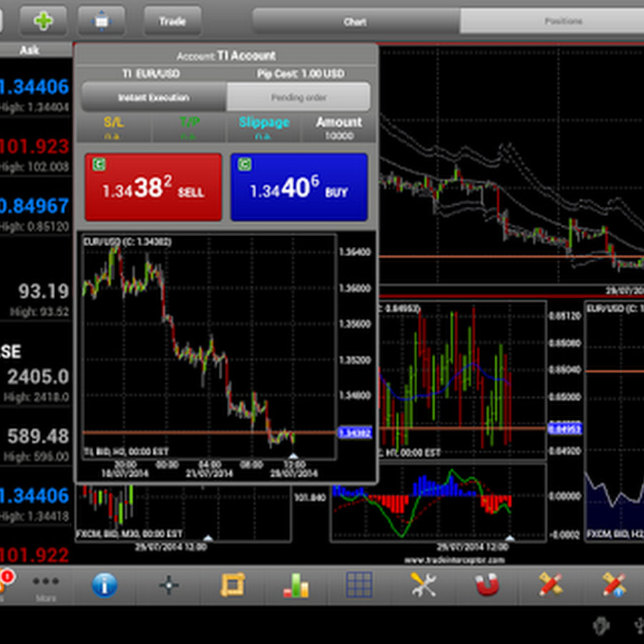Toggle the green C checkbox on BUY

(245, 165)
